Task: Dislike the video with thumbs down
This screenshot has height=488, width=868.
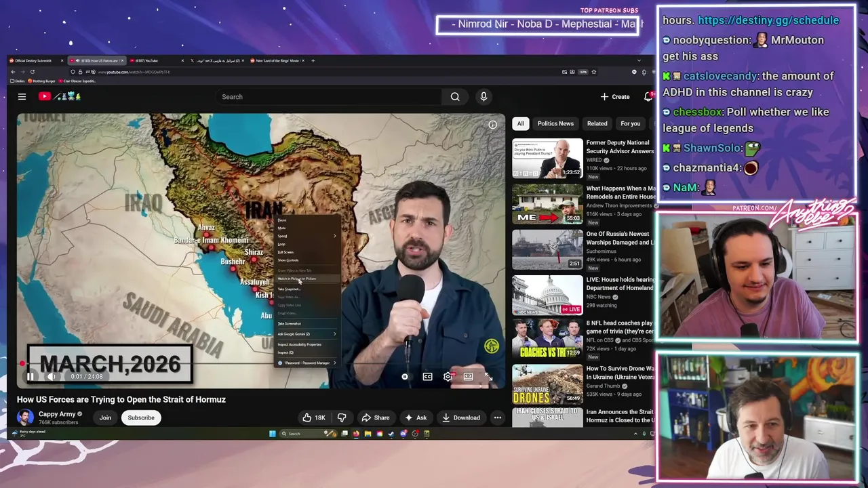Action: tap(342, 418)
